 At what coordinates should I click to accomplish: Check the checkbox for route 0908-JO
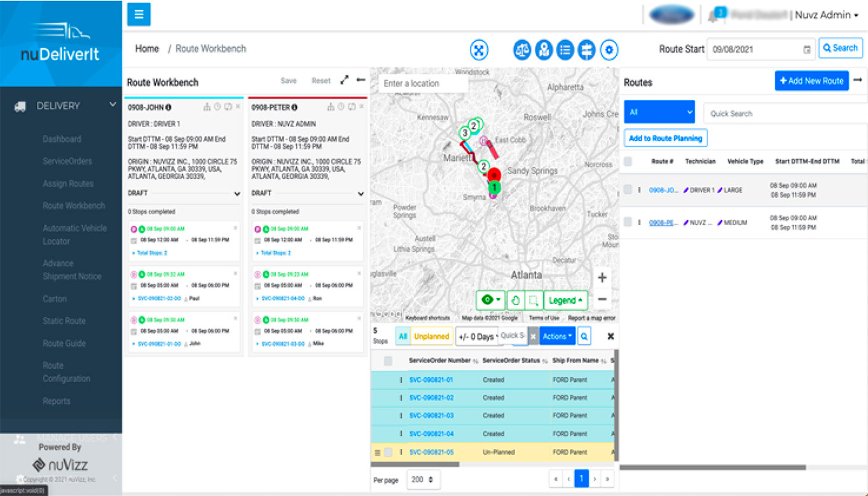coord(628,189)
